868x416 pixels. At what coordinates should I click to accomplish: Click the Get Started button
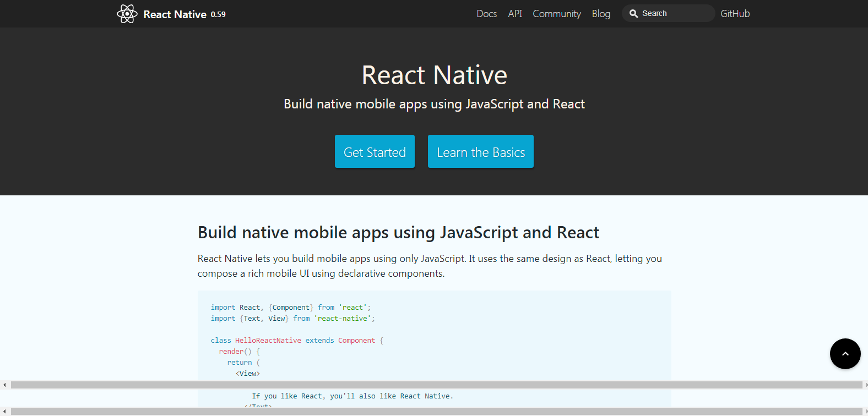pos(375,151)
